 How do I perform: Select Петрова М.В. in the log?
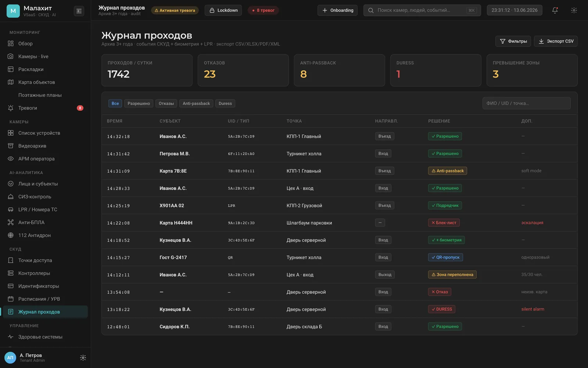point(175,153)
